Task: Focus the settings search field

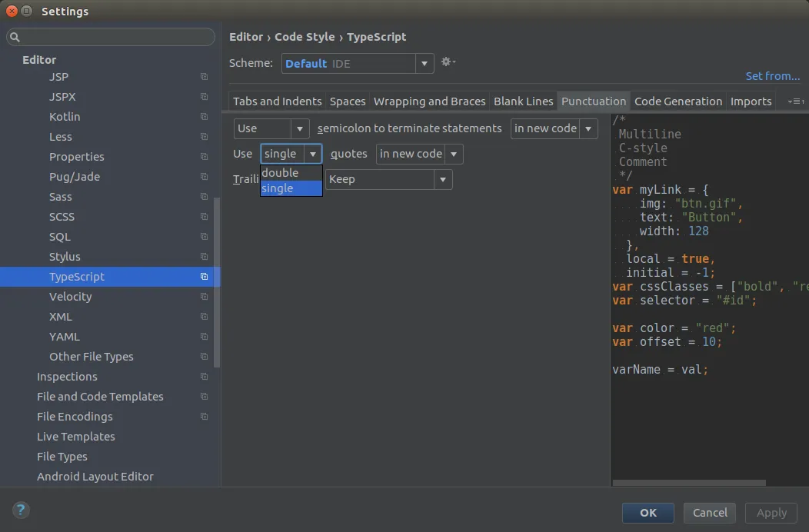Action: coord(115,37)
